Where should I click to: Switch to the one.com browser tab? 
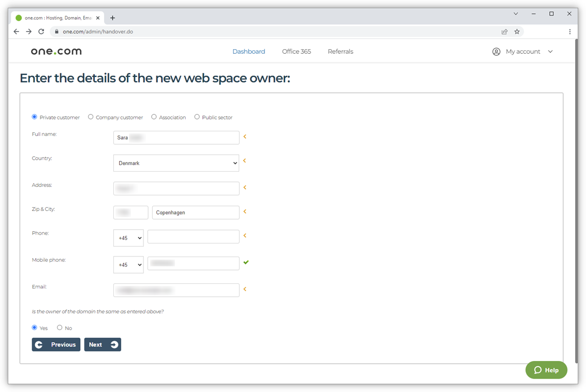[x=57, y=17]
